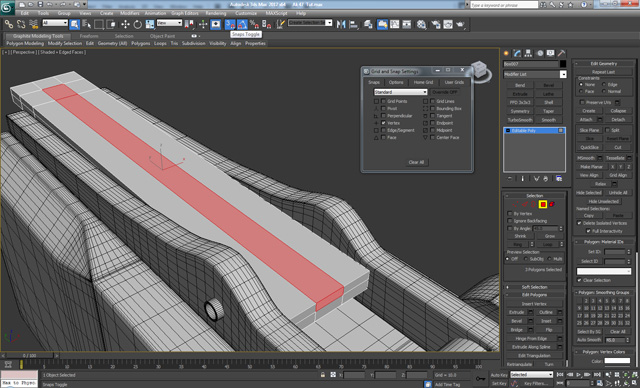Image resolution: width=640 pixels, height=388 pixels.
Task: Choose Rectangular Selection Region tool
Action: [99, 24]
